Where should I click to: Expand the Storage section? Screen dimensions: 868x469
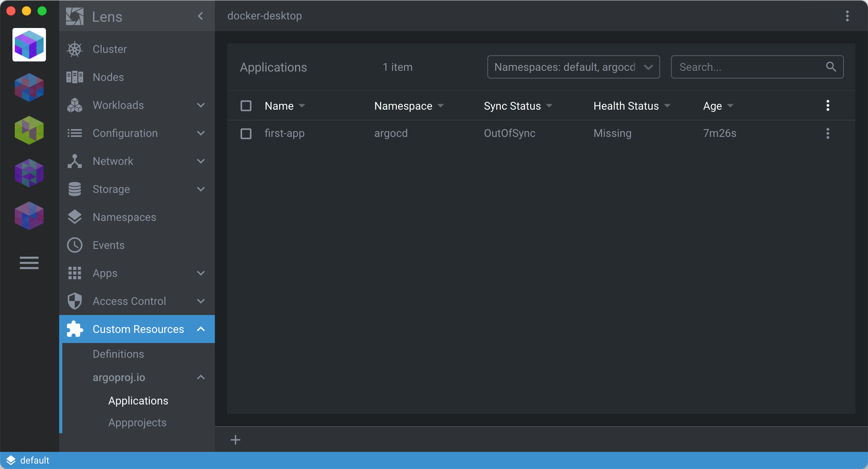coord(201,189)
